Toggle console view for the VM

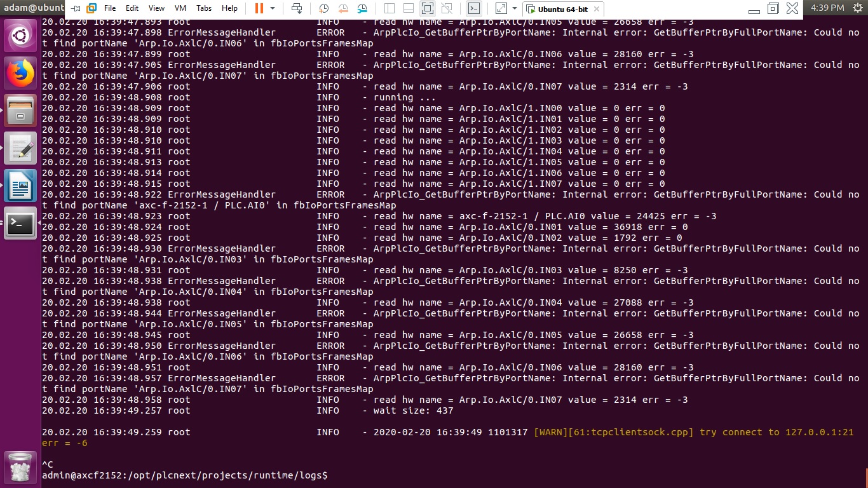473,8
